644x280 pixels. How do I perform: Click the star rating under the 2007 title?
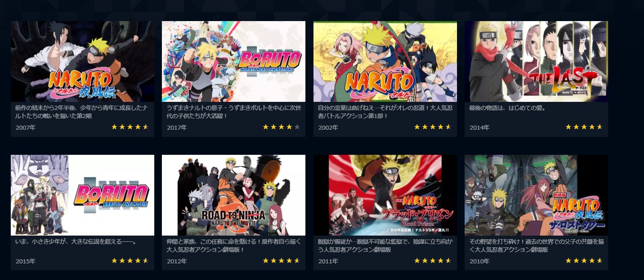pyautogui.click(x=130, y=127)
